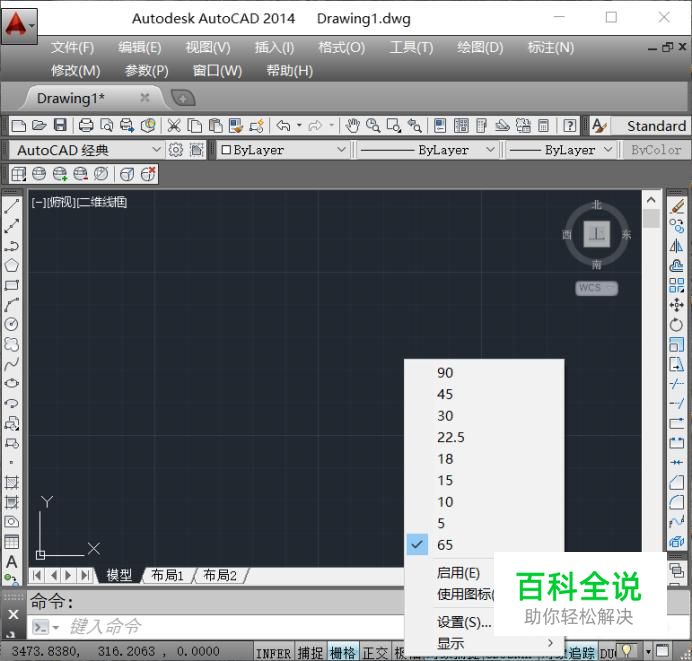The image size is (692, 661).
Task: Open the 文件(F) menu
Action: point(72,47)
